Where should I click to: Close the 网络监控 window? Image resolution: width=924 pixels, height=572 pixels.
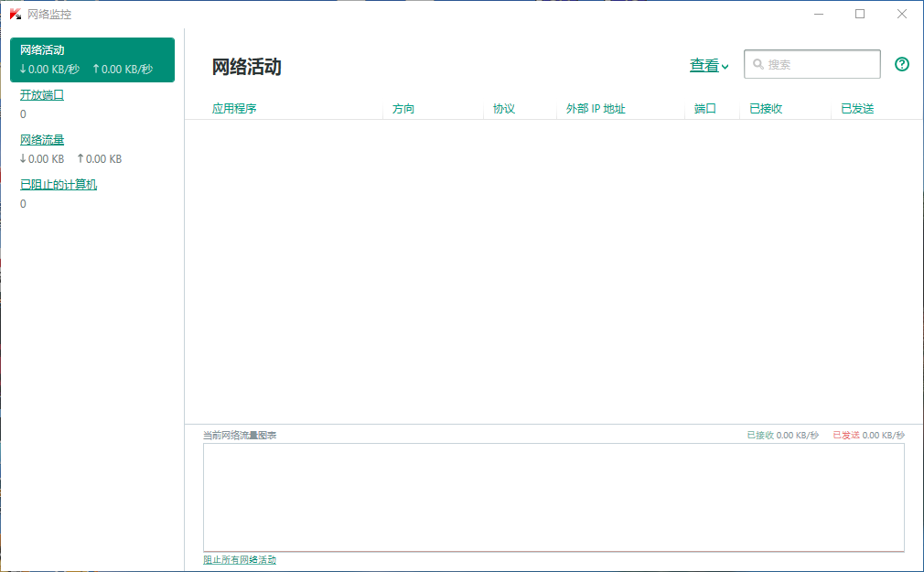tap(902, 14)
